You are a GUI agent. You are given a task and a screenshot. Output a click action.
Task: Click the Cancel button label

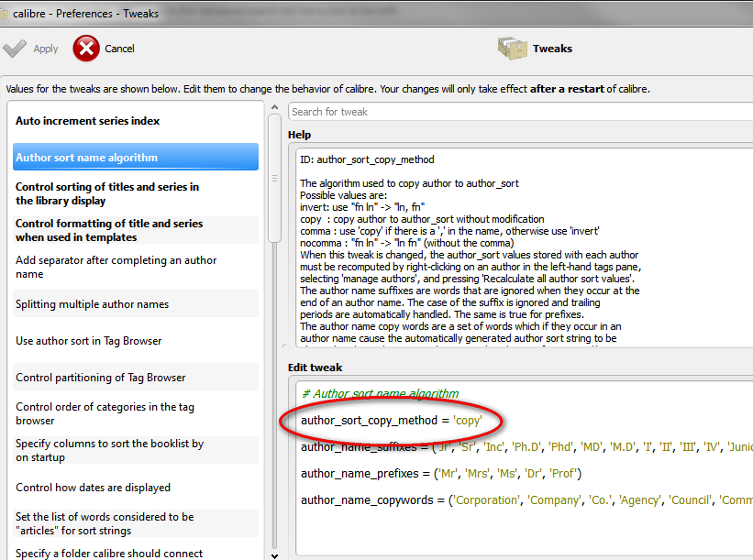coord(119,49)
